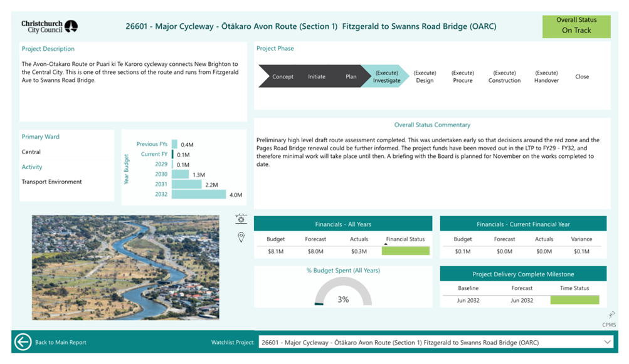Click the Financials - Current Financial Year header
The width and height of the screenshot is (629, 364).
pyautogui.click(x=523, y=224)
